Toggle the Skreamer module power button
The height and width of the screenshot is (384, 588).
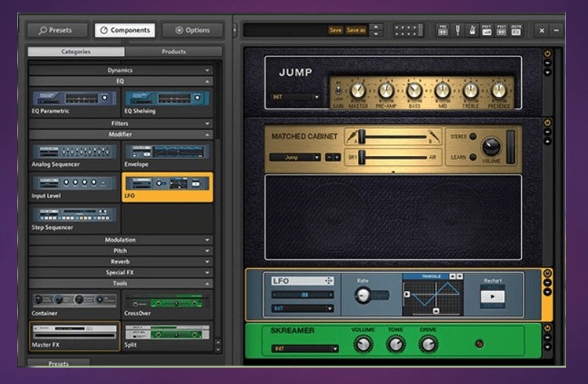point(548,328)
